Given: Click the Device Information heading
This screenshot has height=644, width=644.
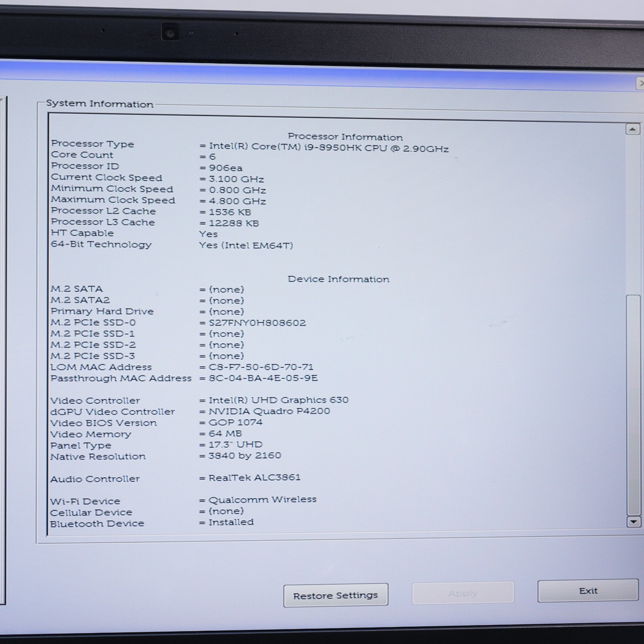Looking at the screenshot, I should coord(339,279).
